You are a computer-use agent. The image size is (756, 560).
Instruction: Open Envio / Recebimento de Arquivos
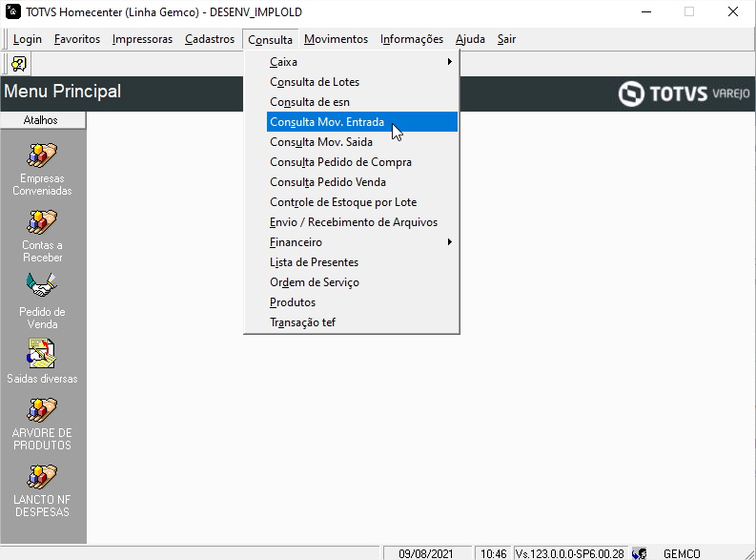(362, 222)
